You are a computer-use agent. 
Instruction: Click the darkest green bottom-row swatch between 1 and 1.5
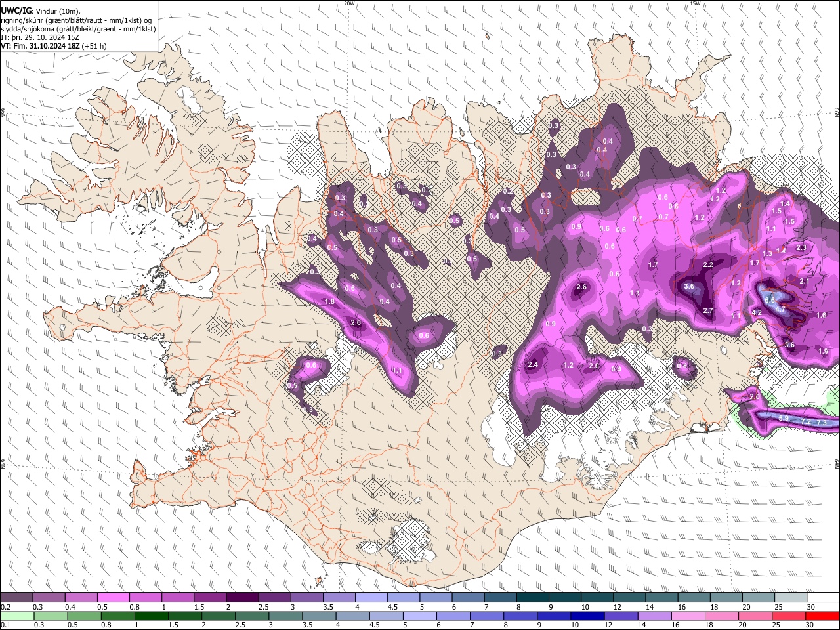152,616
